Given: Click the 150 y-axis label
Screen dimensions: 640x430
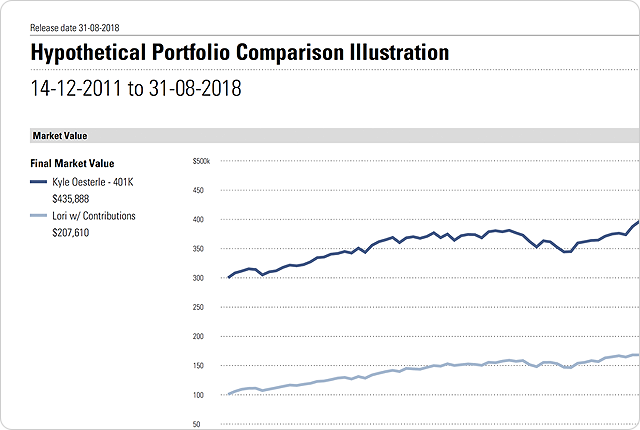Looking at the screenshot, I should [x=198, y=366].
